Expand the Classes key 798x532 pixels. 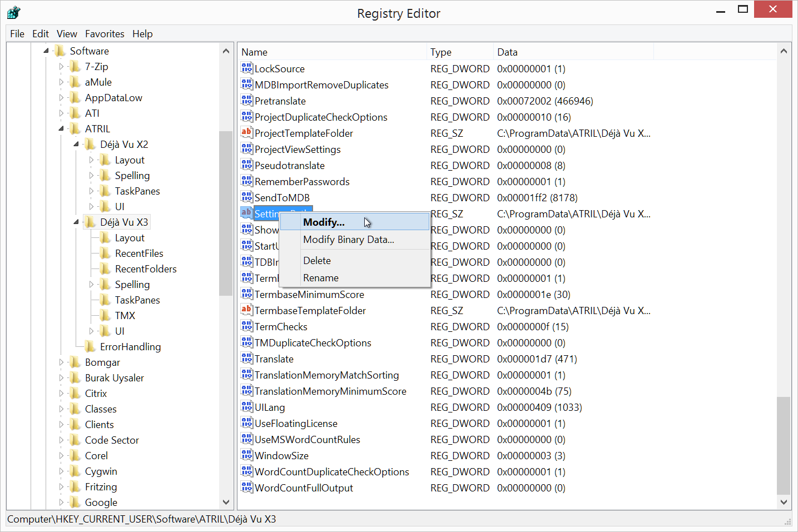61,409
